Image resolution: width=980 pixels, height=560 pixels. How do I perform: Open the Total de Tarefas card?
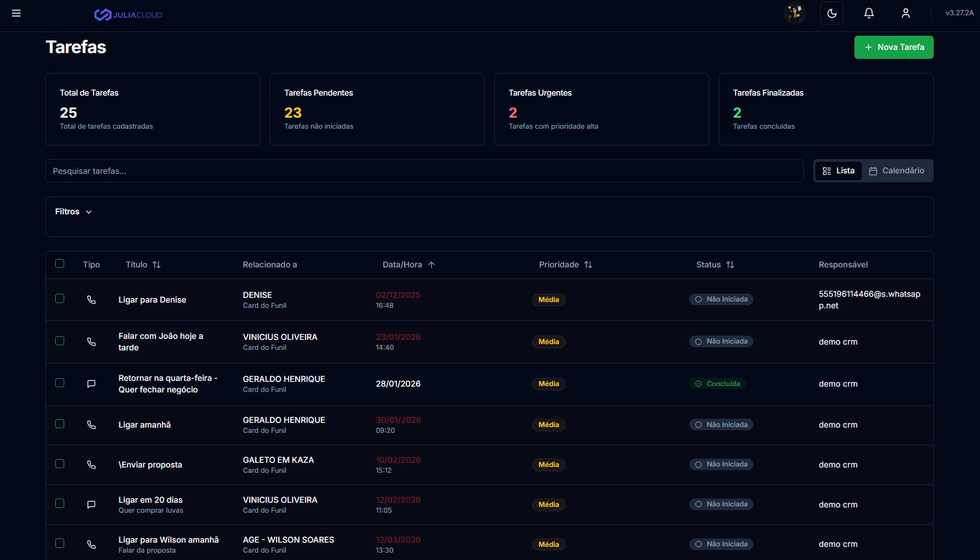[x=152, y=109]
